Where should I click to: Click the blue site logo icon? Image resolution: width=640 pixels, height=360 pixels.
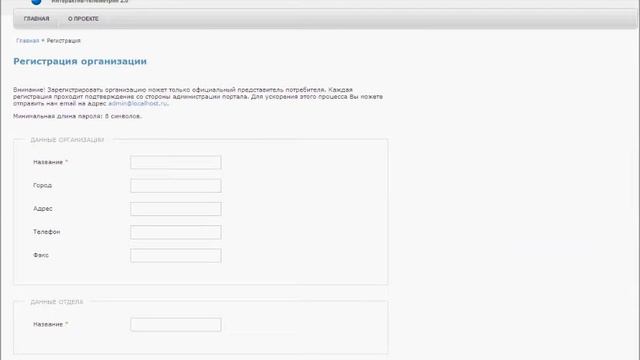tap(36, 2)
